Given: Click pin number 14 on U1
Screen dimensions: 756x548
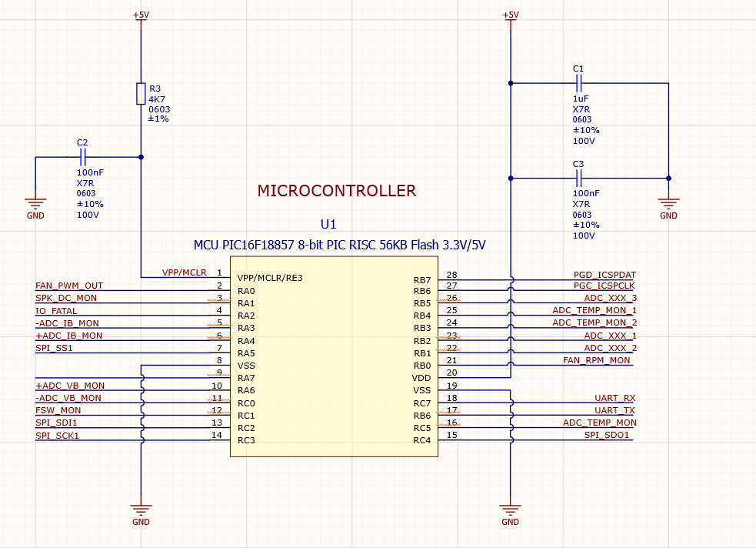Looking at the screenshot, I should pos(217,435).
